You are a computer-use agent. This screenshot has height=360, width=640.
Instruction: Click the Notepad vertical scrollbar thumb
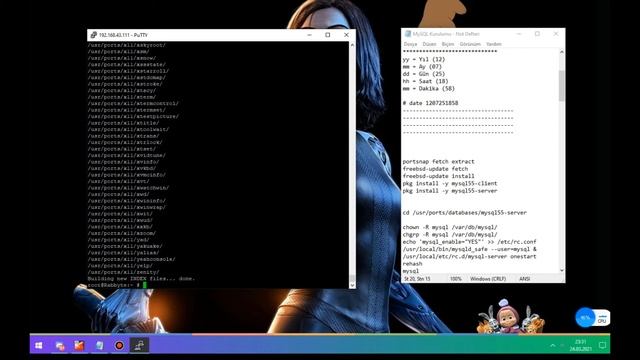(562, 86)
